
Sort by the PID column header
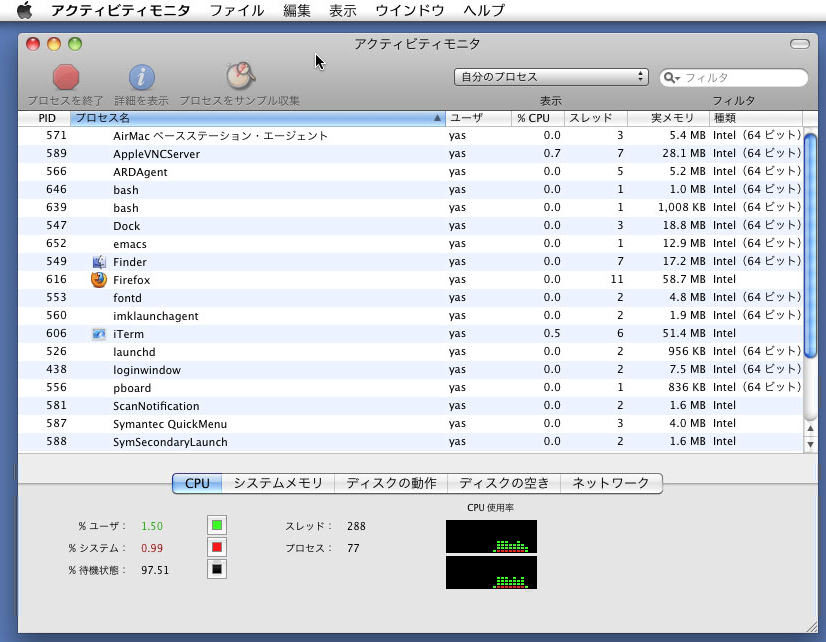(x=44, y=118)
